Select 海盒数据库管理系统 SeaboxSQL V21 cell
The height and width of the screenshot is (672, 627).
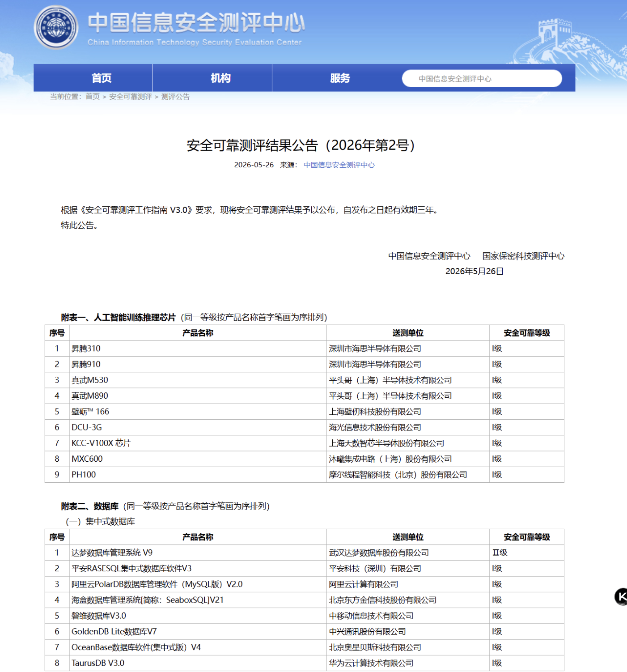click(x=198, y=600)
